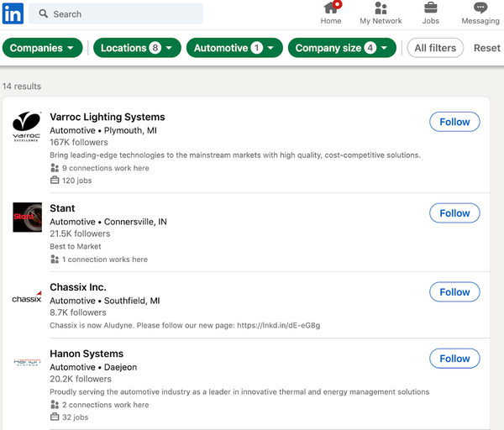Click the briefcase icon beside '32 jobs'
Screen dimensions: 504x430
55,417
